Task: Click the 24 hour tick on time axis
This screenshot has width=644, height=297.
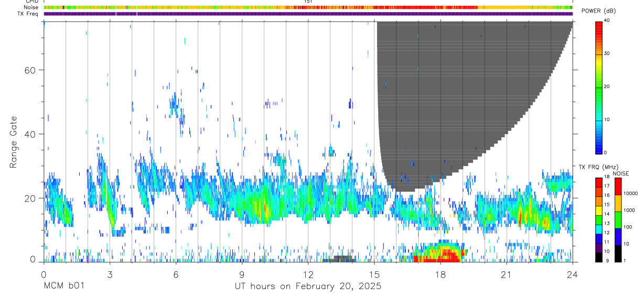Action: (x=573, y=274)
